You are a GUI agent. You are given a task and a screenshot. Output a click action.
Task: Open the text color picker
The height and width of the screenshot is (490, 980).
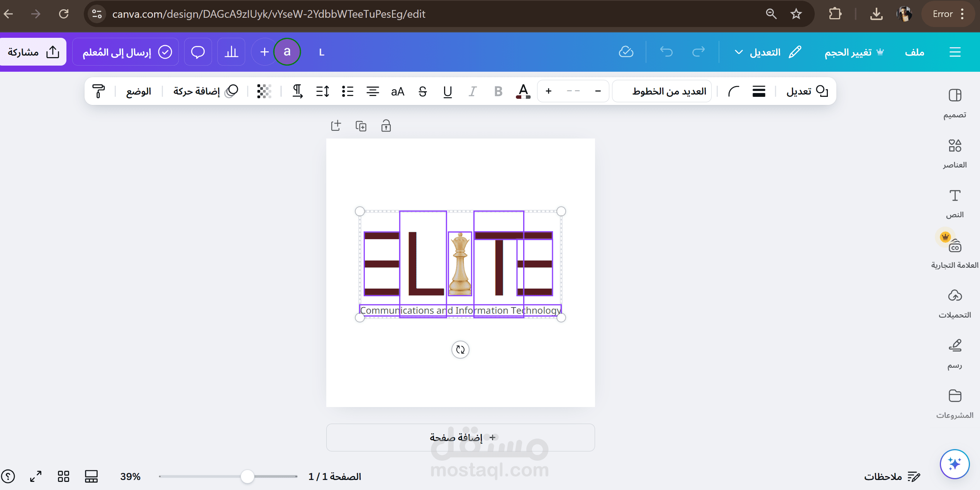(x=523, y=91)
